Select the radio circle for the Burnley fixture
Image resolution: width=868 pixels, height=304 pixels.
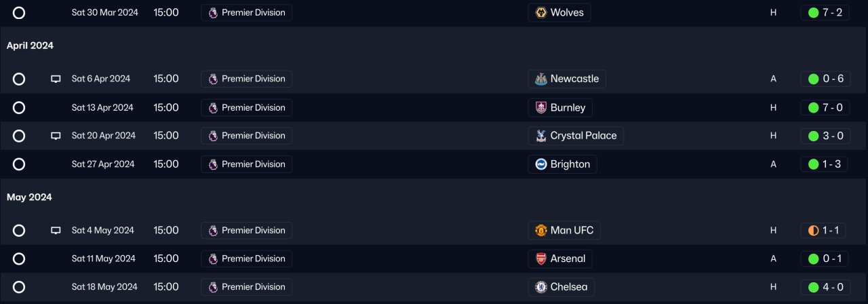[19, 107]
